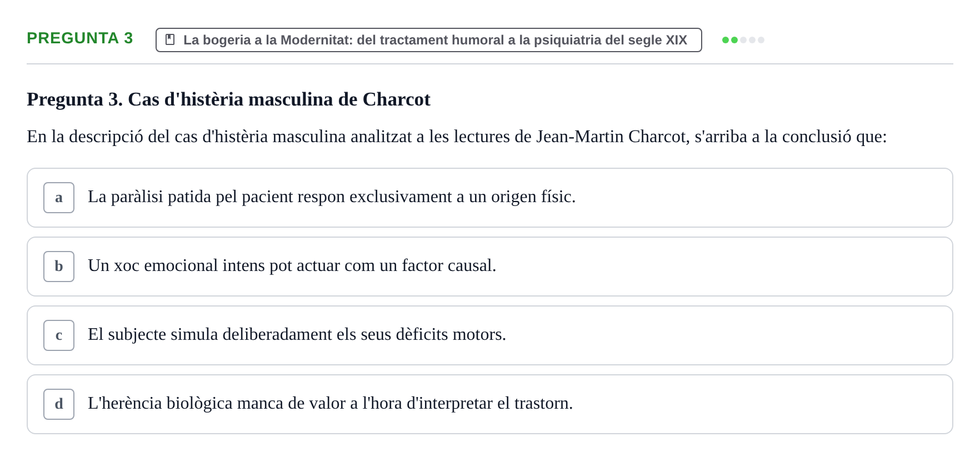Select answer letter box b

tap(59, 267)
